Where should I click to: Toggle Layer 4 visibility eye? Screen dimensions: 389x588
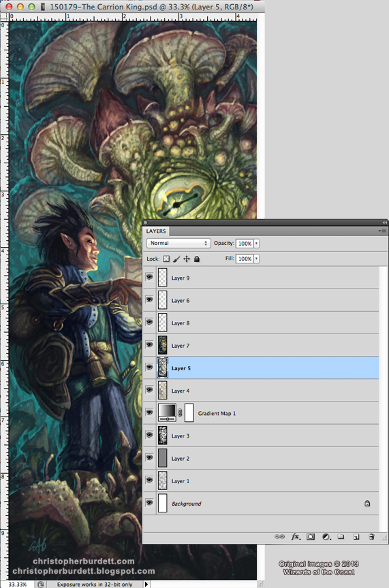tap(149, 390)
